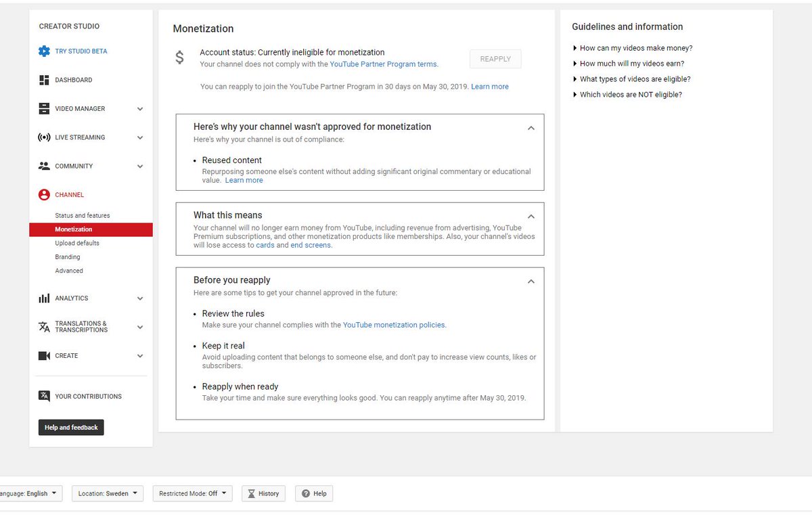Open Your Contributions section
Image resolution: width=812 pixels, height=517 pixels.
point(89,397)
